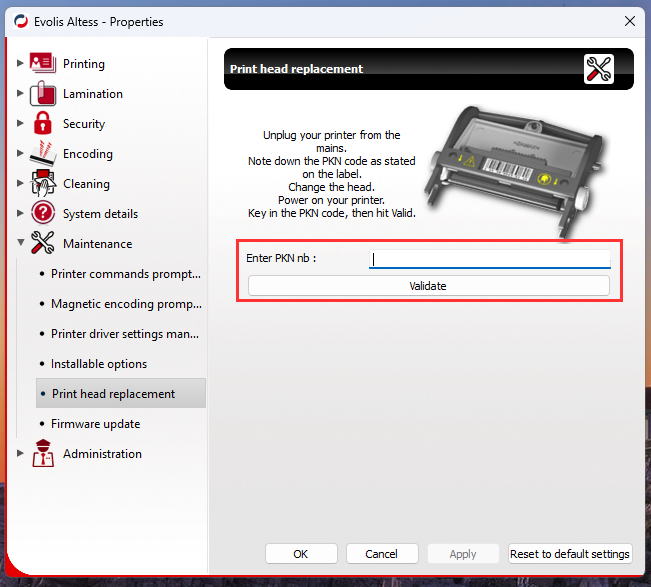Open the Encoding category label

point(88,154)
